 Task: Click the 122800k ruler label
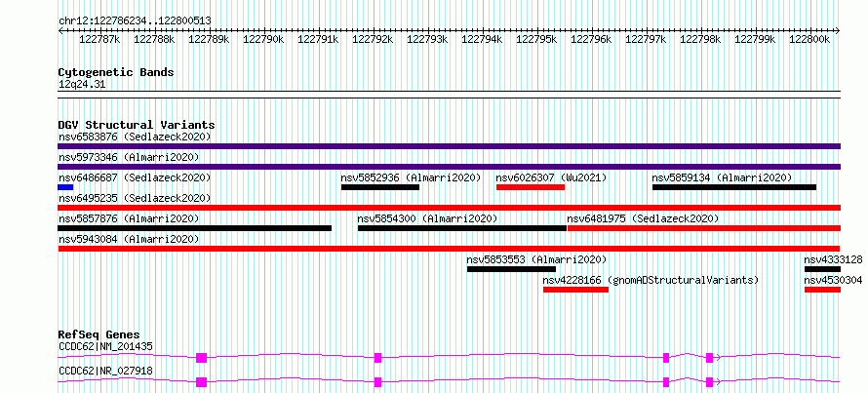pyautogui.click(x=809, y=39)
